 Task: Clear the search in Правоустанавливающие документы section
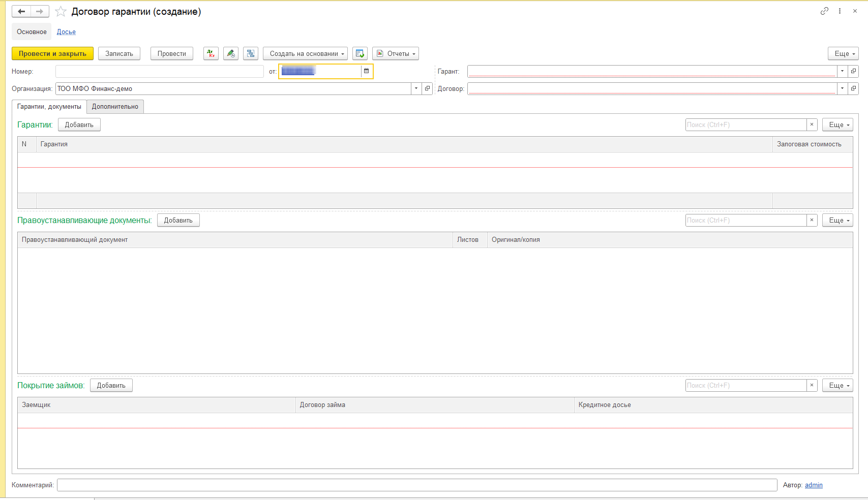812,220
